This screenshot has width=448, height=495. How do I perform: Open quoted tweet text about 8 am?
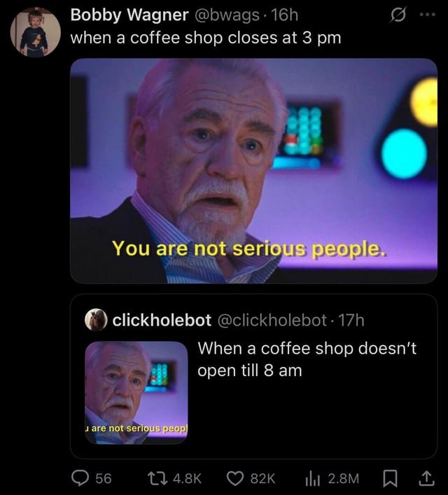[x=307, y=359]
